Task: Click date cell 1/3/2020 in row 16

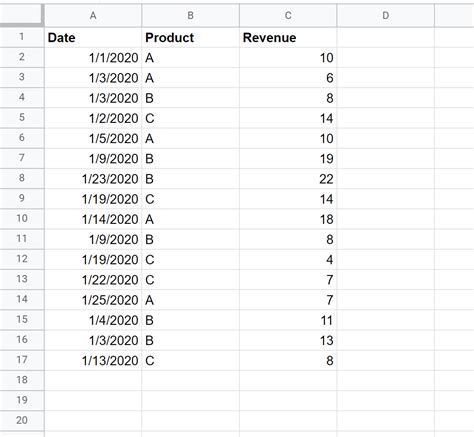Action: point(93,340)
